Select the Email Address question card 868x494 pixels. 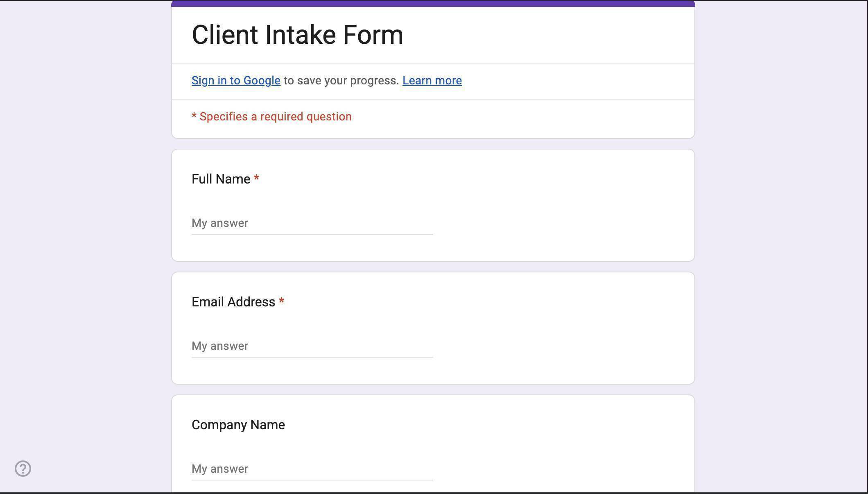coord(433,327)
